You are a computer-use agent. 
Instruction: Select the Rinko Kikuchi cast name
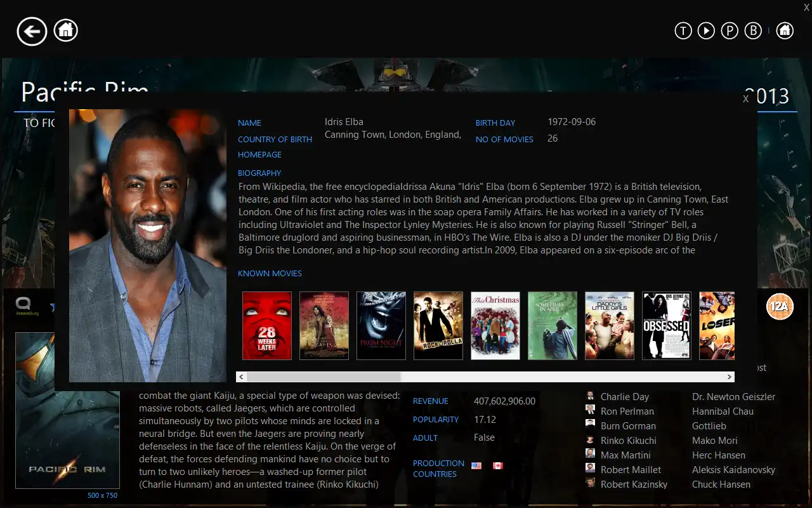coord(629,441)
